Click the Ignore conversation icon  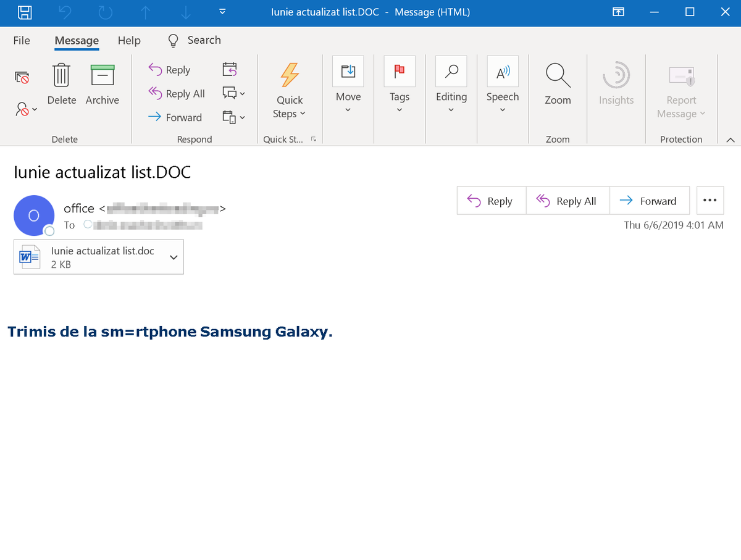[x=22, y=78]
